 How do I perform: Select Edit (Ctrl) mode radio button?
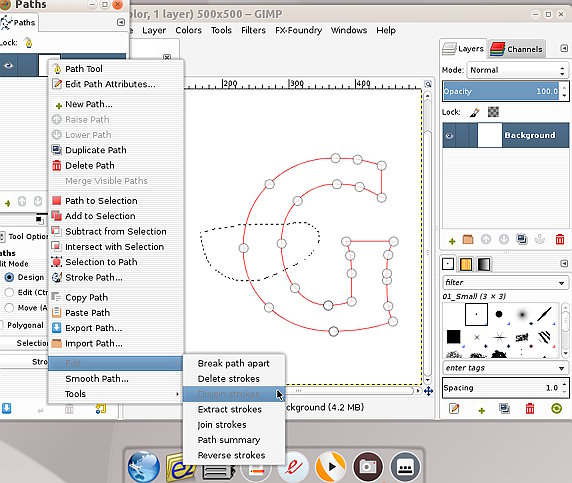[x=9, y=292]
